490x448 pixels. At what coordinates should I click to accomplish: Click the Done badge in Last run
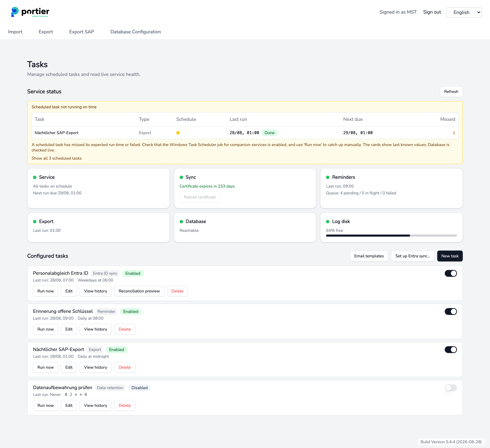(x=269, y=133)
